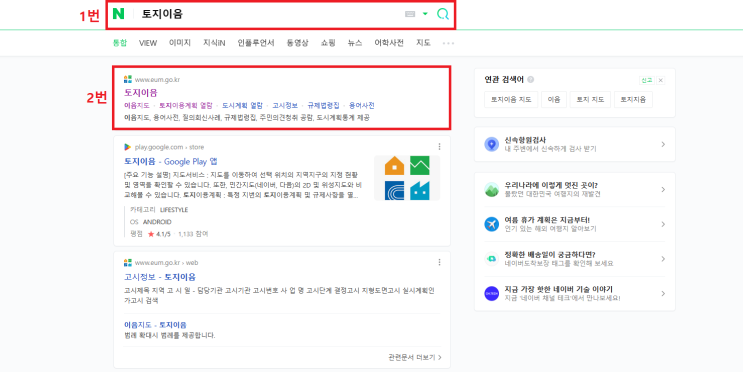The height and width of the screenshot is (372, 743).
Task: Click the help icon beside 연관 검색어
Action: (530, 80)
